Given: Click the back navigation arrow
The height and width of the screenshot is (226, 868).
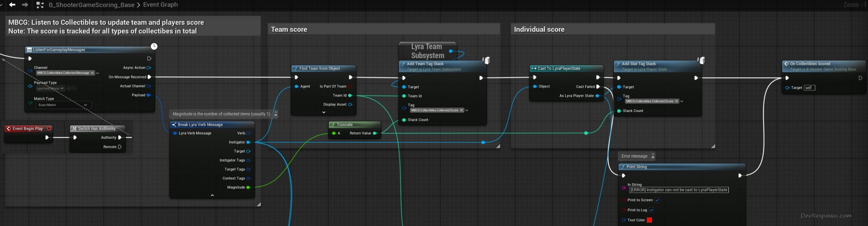Looking at the screenshot, I should (x=12, y=5).
